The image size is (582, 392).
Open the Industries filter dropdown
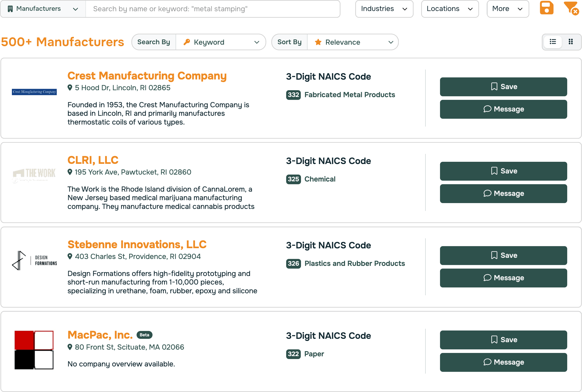click(384, 9)
